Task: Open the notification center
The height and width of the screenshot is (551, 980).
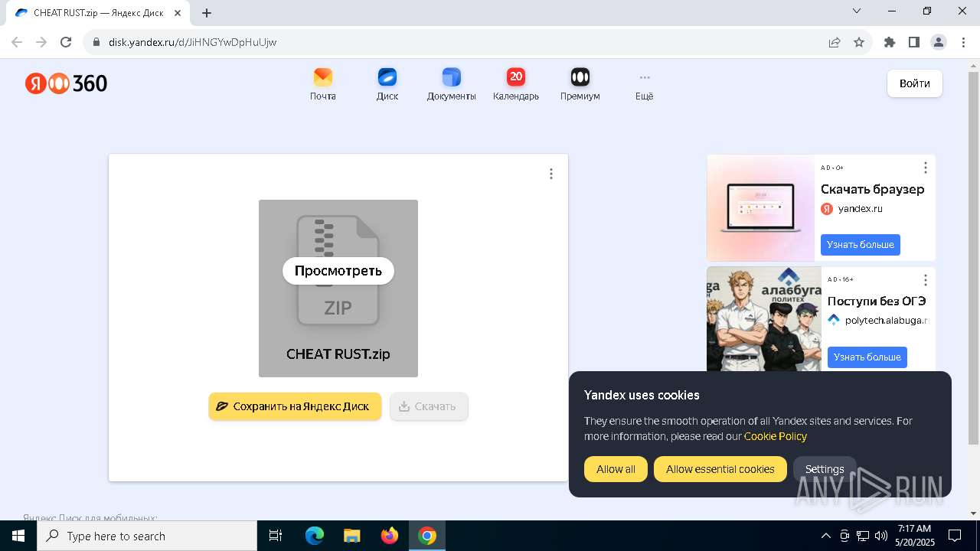Action: (x=955, y=536)
